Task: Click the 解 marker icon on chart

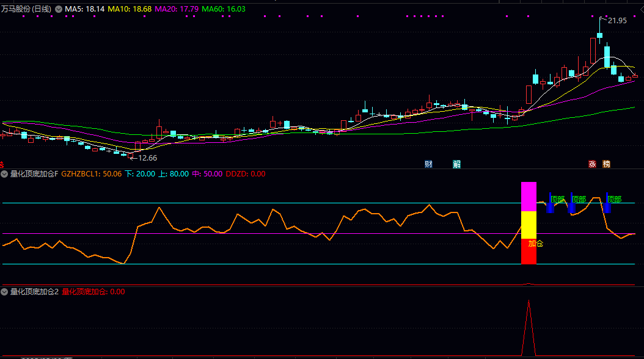Action: [x=456, y=164]
